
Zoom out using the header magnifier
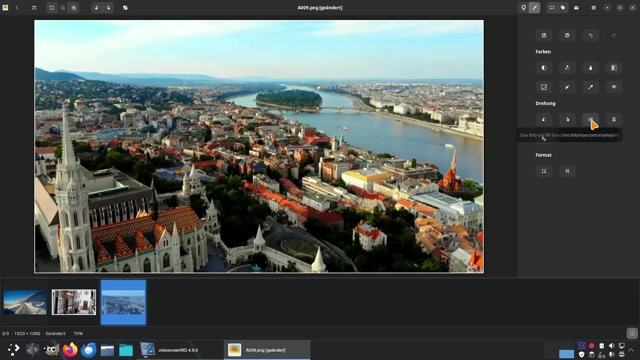click(63, 8)
